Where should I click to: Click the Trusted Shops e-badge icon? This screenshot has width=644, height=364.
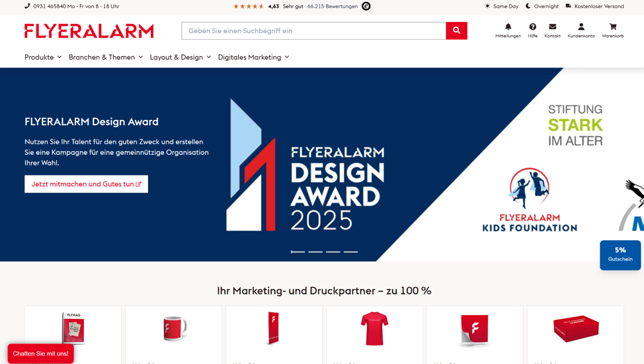click(x=366, y=6)
